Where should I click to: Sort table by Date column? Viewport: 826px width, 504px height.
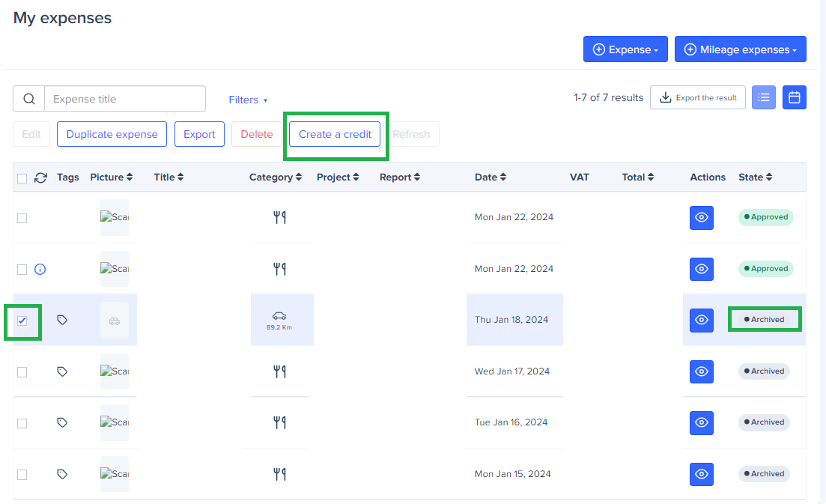click(x=490, y=177)
